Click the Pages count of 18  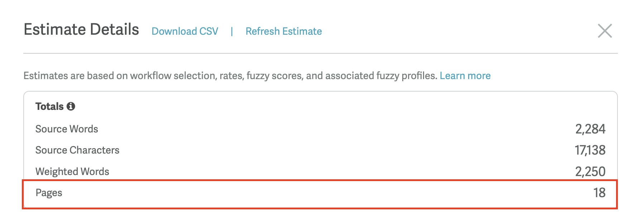(x=599, y=193)
